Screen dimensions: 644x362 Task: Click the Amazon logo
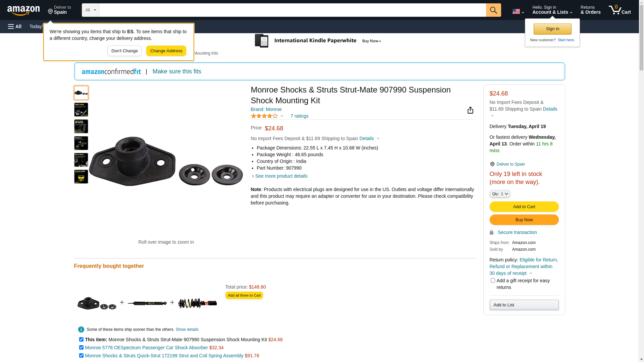click(23, 11)
